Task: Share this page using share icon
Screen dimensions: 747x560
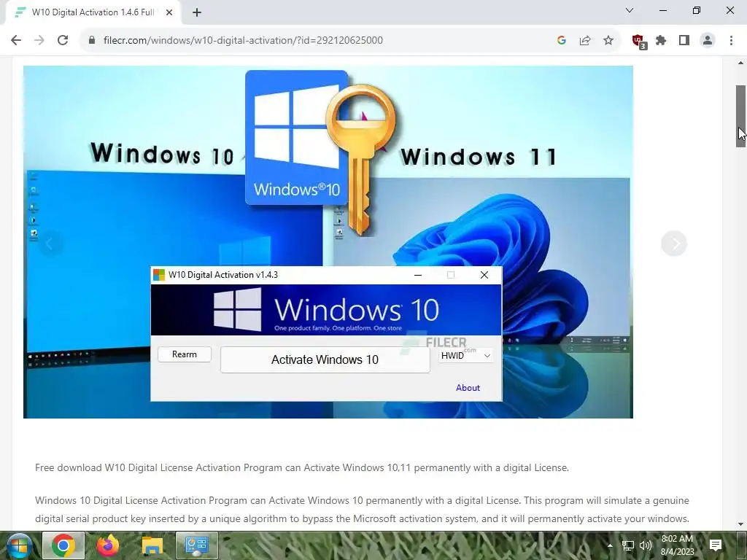Action: pyautogui.click(x=585, y=41)
